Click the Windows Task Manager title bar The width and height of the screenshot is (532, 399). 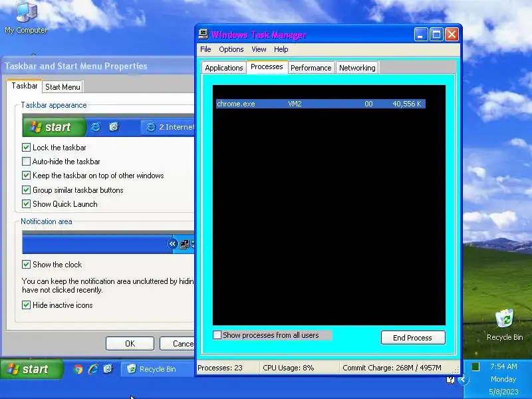pos(305,35)
